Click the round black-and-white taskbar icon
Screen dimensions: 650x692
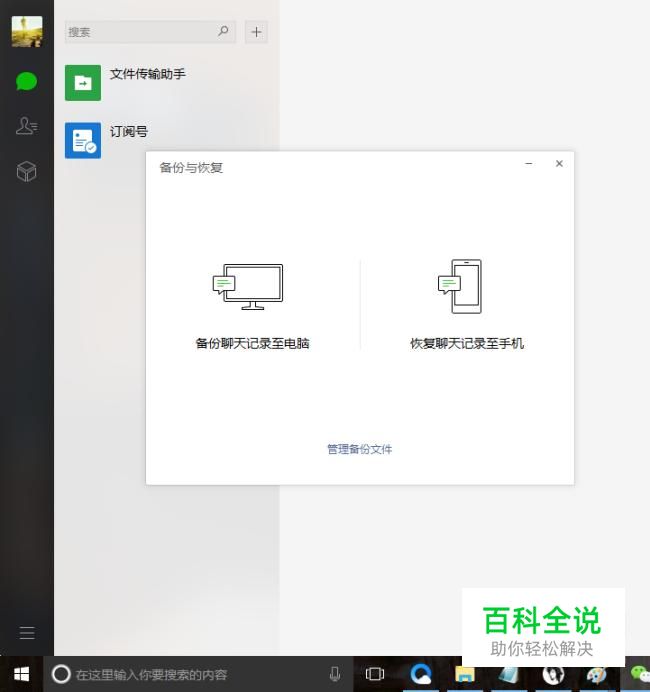[553, 674]
